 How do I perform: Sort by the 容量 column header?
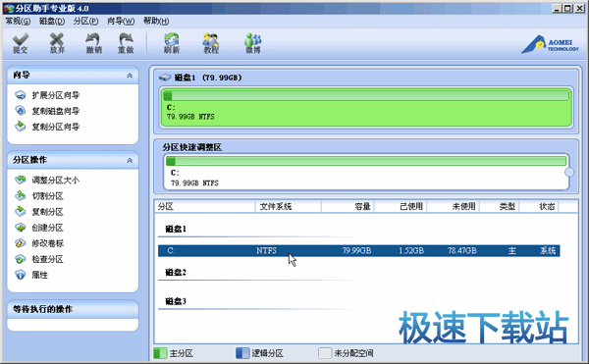[348, 206]
